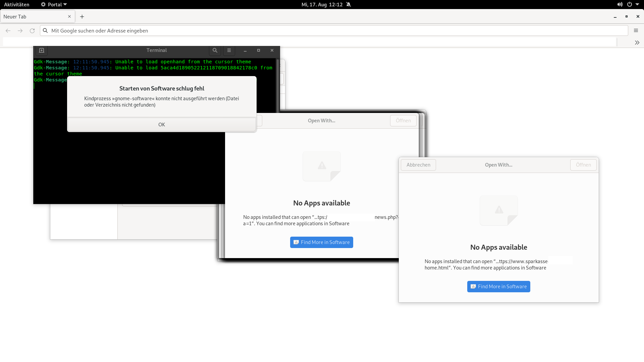Click the browser reload icon
The height and width of the screenshot is (362, 644).
tap(32, 31)
